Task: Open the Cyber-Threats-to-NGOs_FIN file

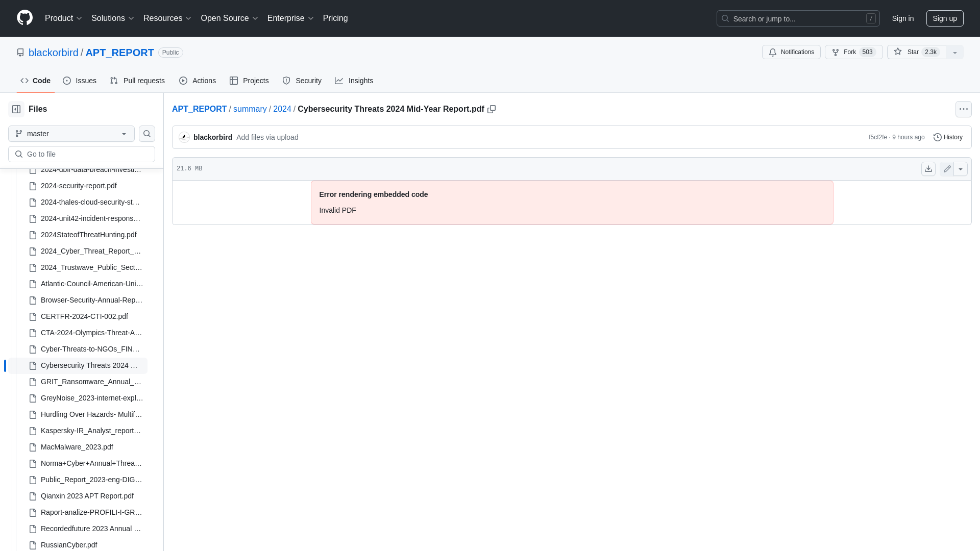Action: pos(90,349)
